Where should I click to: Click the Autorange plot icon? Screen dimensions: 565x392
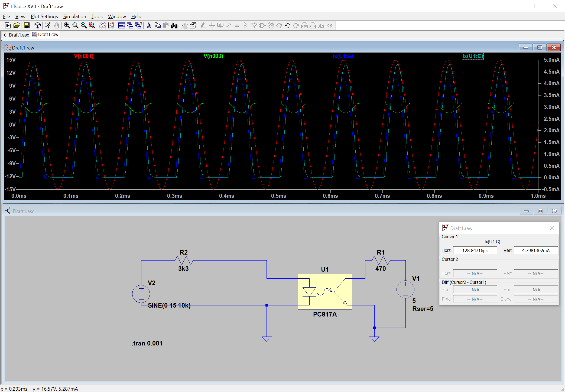(x=103, y=25)
